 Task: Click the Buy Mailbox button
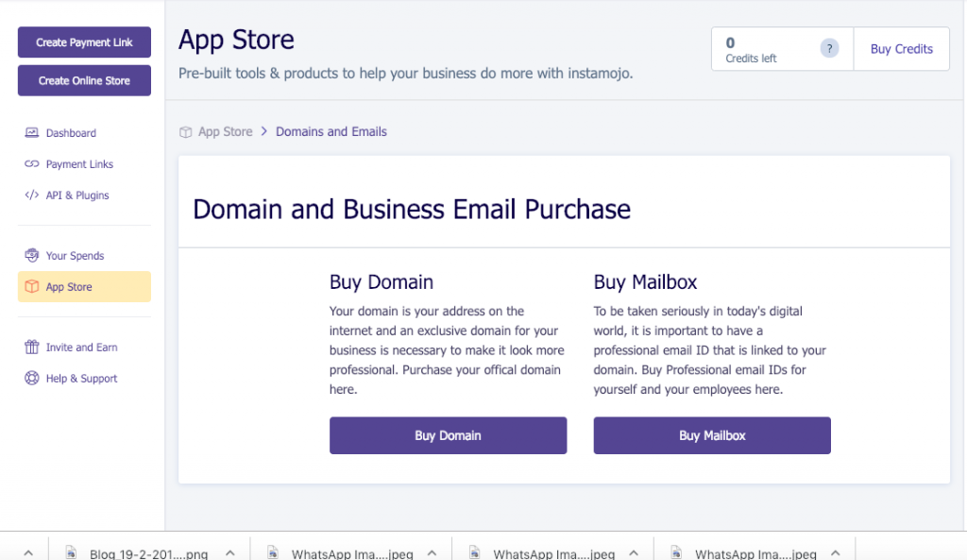click(x=712, y=435)
